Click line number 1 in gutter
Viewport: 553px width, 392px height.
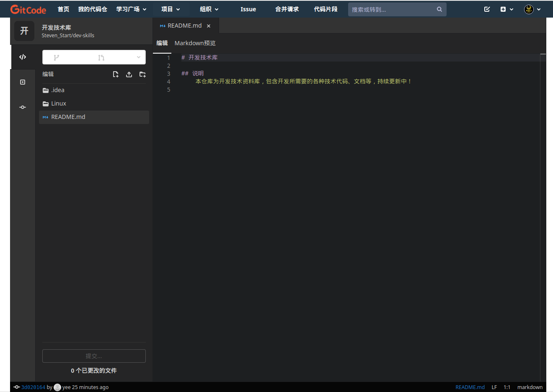click(169, 58)
